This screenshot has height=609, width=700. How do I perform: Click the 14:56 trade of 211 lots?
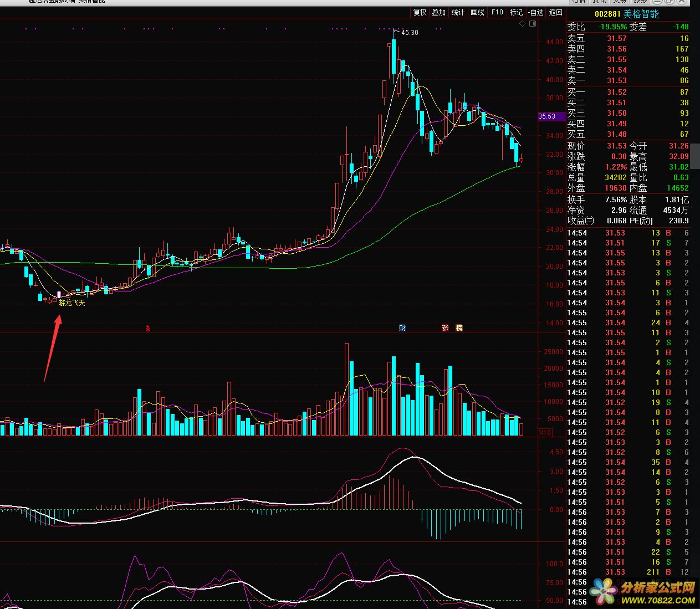pyautogui.click(x=628, y=572)
